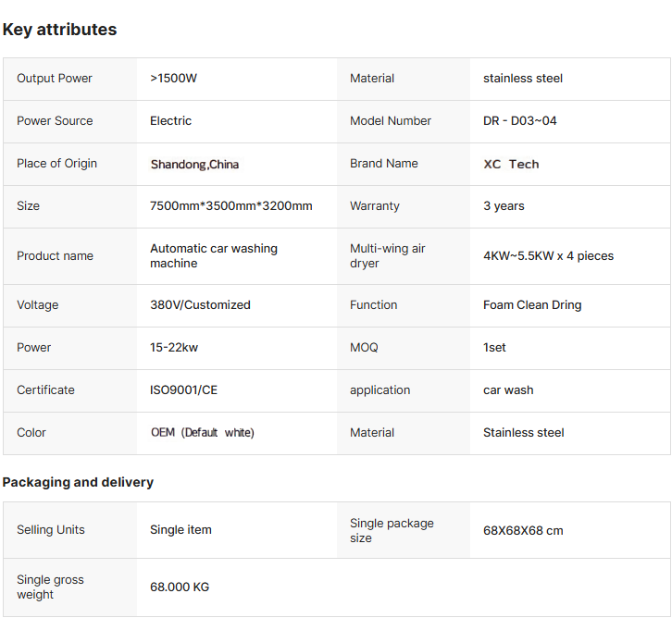Select the 68X68X68 cm package size
Image resolution: width=672 pixels, height=618 pixels.
523,531
